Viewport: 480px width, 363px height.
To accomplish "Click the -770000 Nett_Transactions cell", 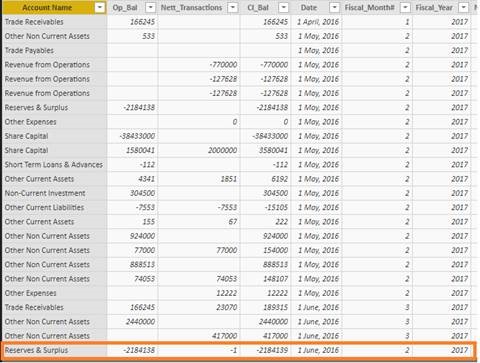I will [199, 65].
